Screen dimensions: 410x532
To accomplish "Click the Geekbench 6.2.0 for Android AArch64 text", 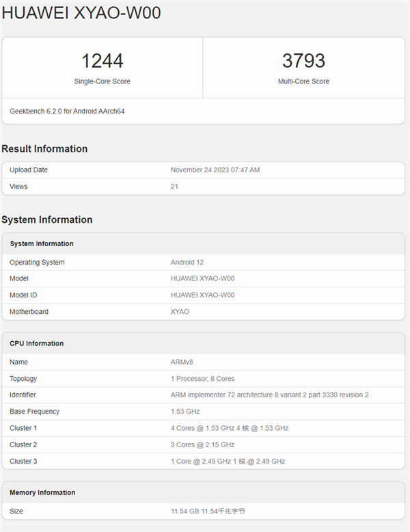I will pos(67,111).
